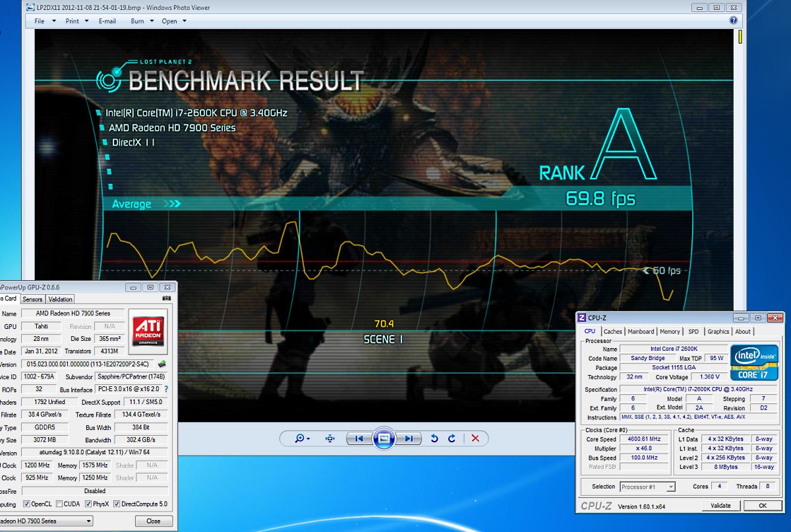Open the Mainboard tab in CPU-Z
Viewport: 791px width, 532px height.
(641, 332)
